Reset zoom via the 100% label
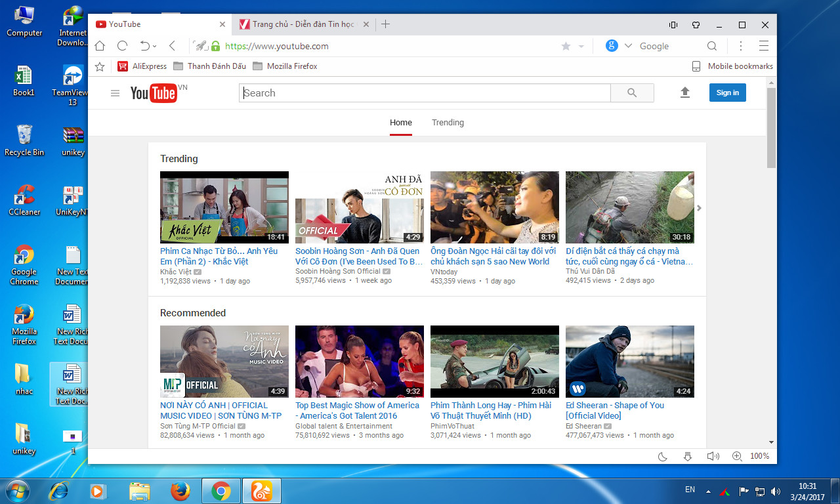Viewport: 840px width, 504px height. 760,456
